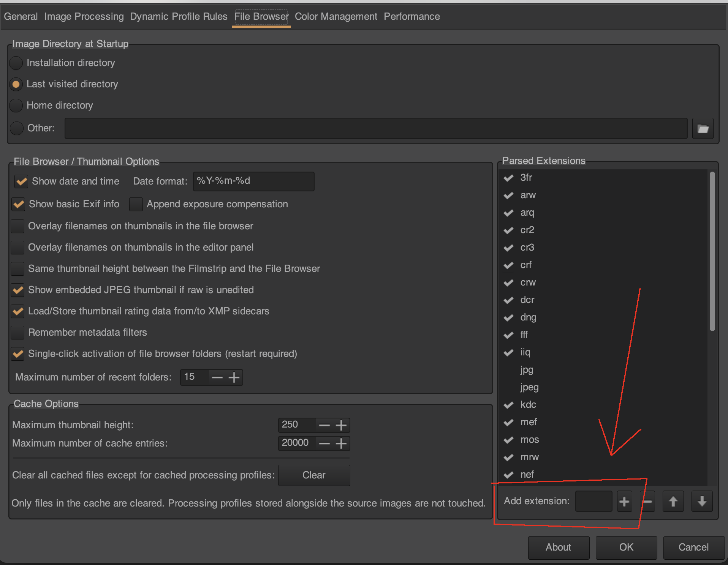Decrease maximum number of cache entries
This screenshot has width=728, height=565.
tap(324, 443)
